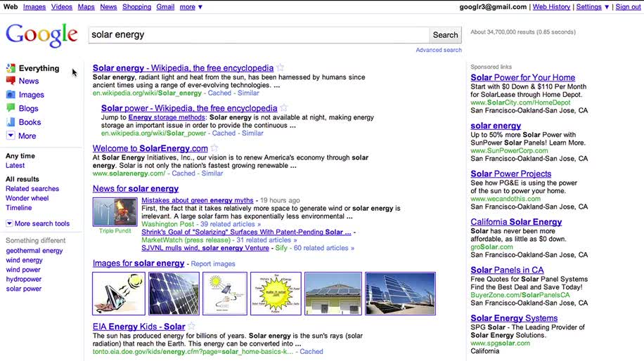Click the www.SunPowerCorp.com ad URL
The image size is (644, 361).
(509, 150)
